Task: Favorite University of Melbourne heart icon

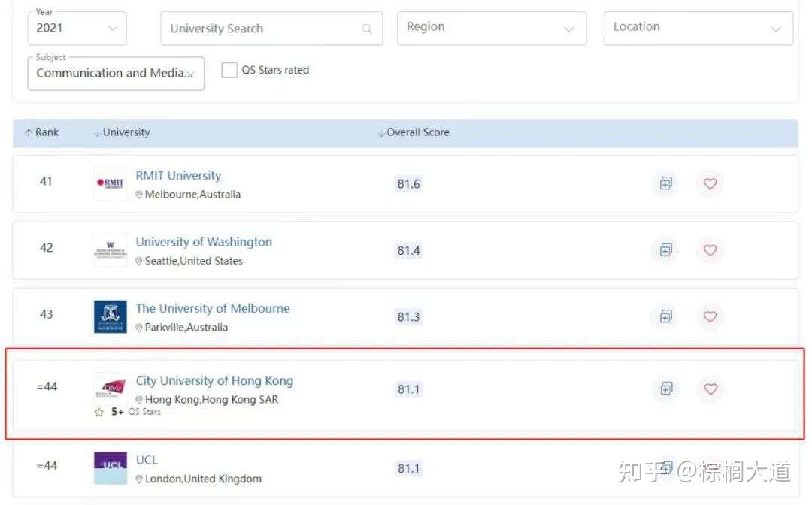Action: pos(710,316)
